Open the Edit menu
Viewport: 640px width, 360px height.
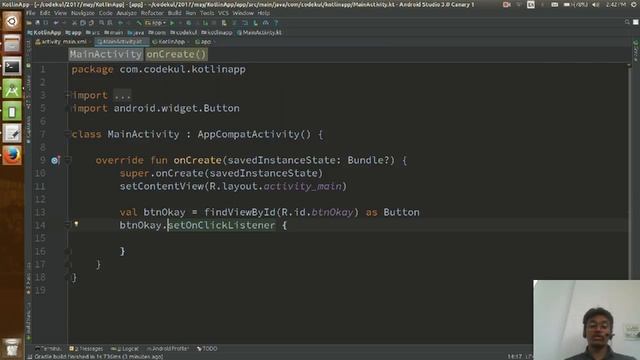tap(45, 13)
